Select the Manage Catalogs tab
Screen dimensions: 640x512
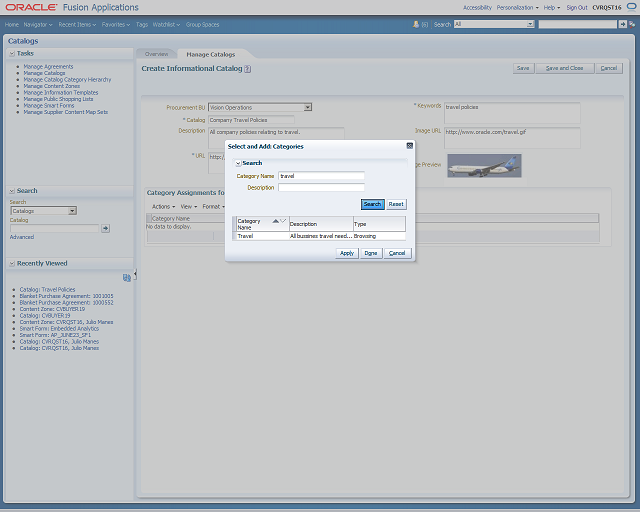point(211,54)
